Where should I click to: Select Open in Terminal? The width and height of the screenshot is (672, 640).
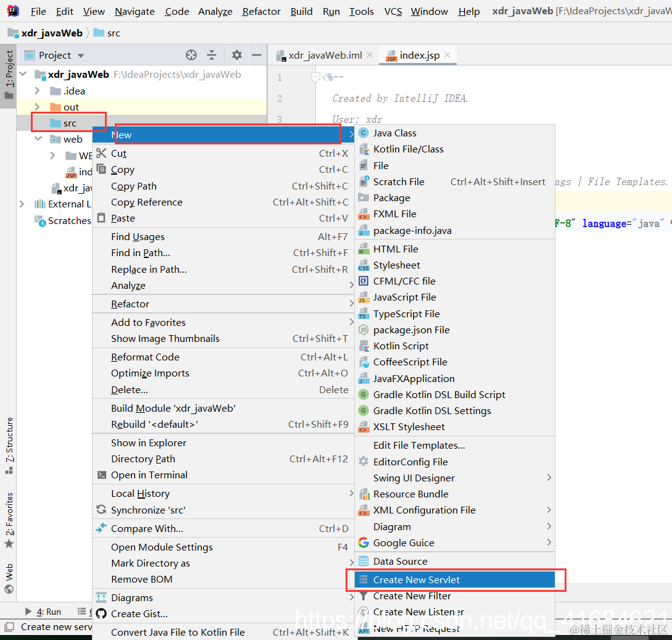click(223, 475)
